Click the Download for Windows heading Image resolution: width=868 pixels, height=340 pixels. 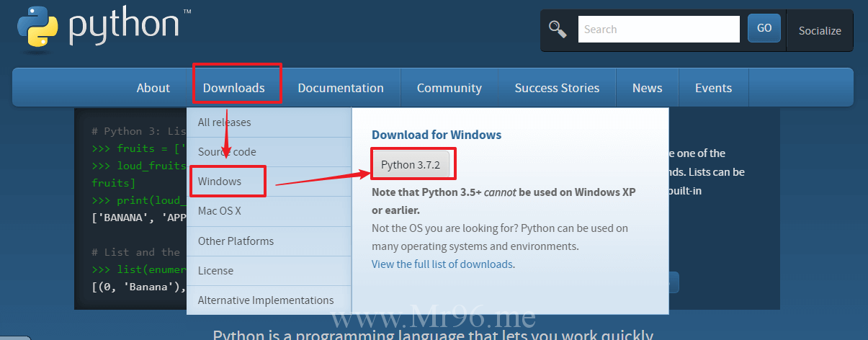(437, 135)
